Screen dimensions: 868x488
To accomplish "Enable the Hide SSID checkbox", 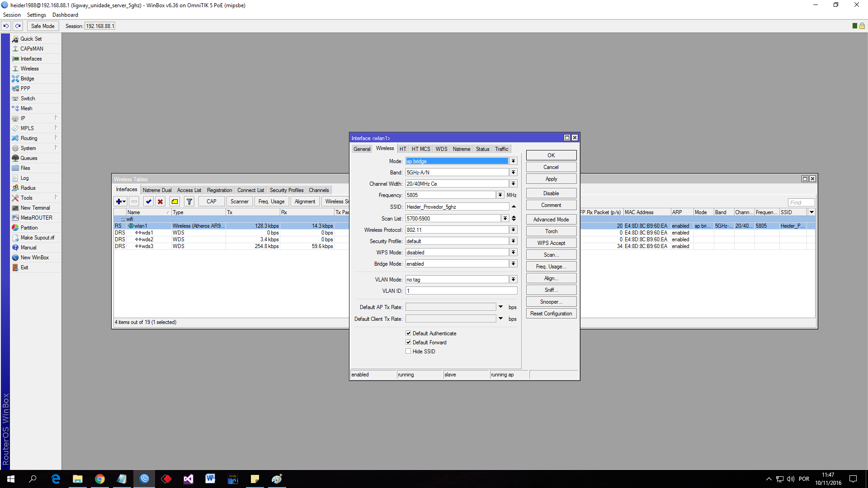I will (x=408, y=352).
